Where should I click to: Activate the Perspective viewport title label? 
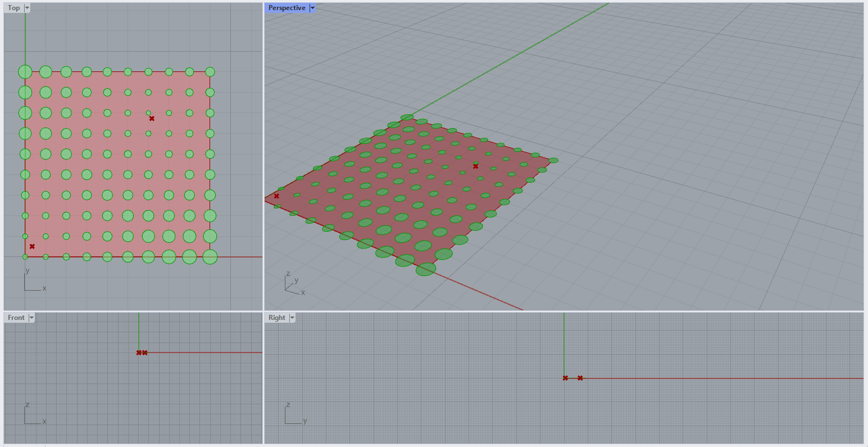pyautogui.click(x=287, y=8)
